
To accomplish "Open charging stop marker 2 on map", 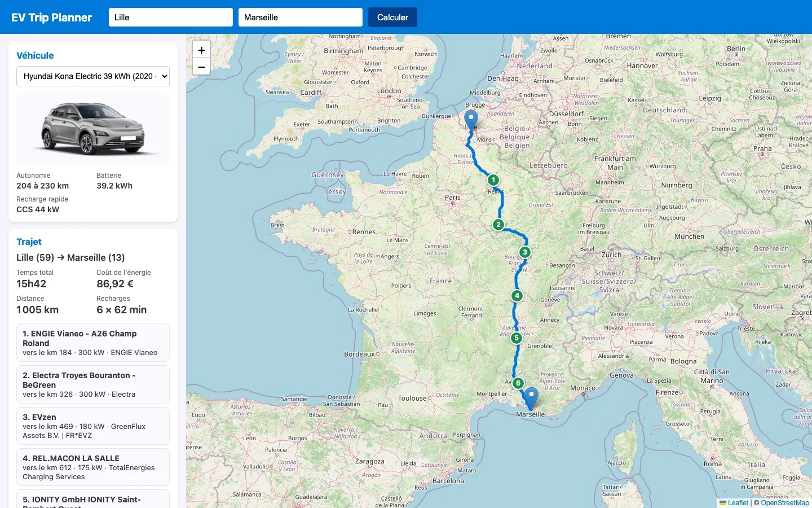I will pos(498,225).
